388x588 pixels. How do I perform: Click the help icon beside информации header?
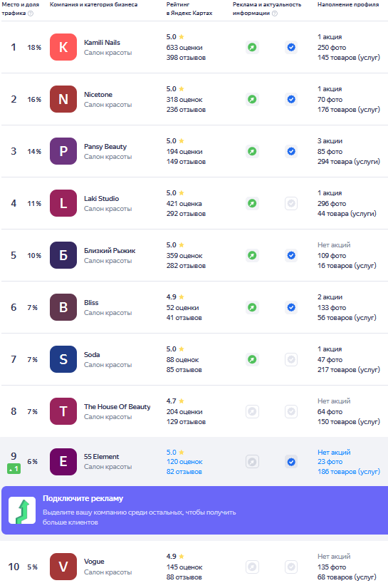tap(275, 13)
